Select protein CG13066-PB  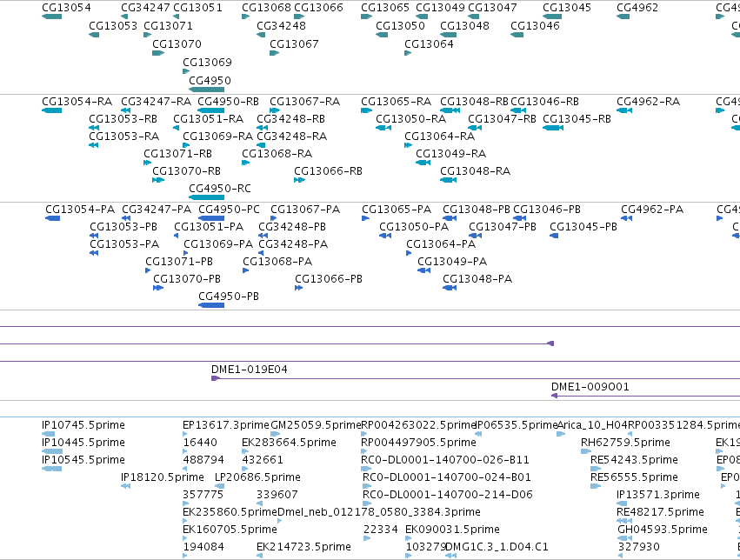(x=298, y=288)
